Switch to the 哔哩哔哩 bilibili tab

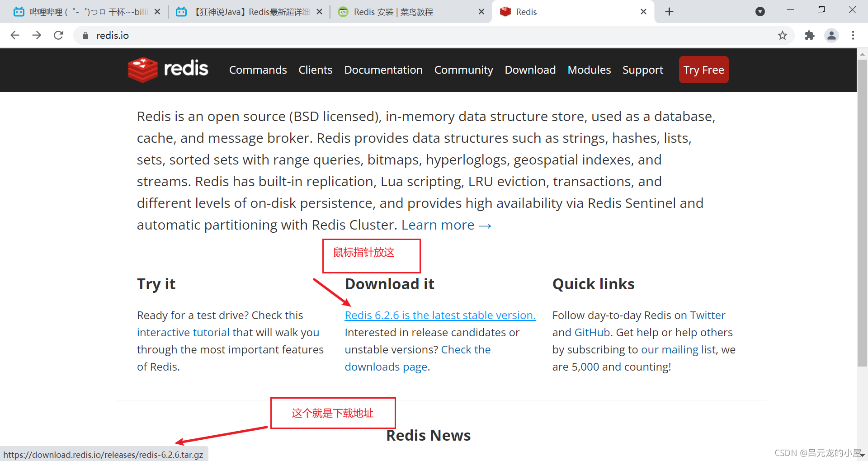pos(86,12)
